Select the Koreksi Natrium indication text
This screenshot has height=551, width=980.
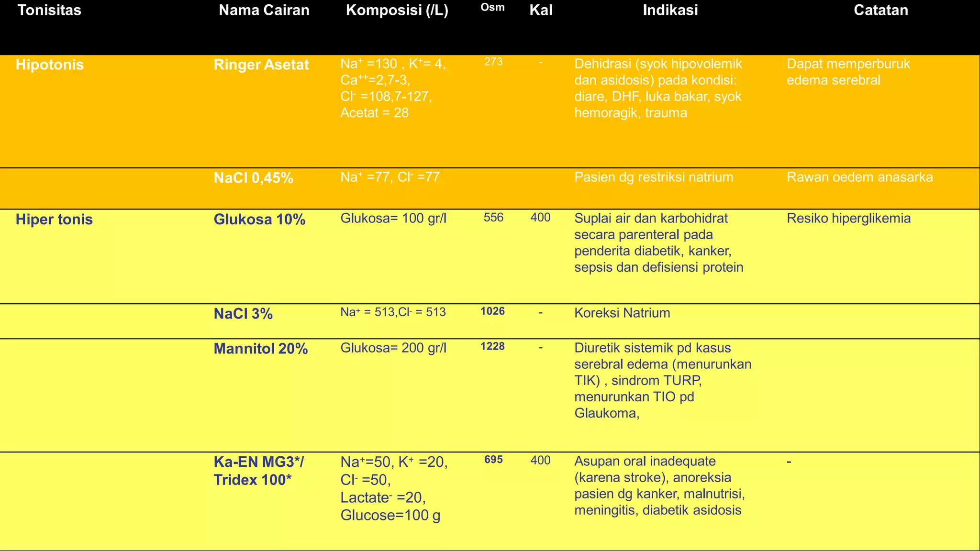(622, 313)
